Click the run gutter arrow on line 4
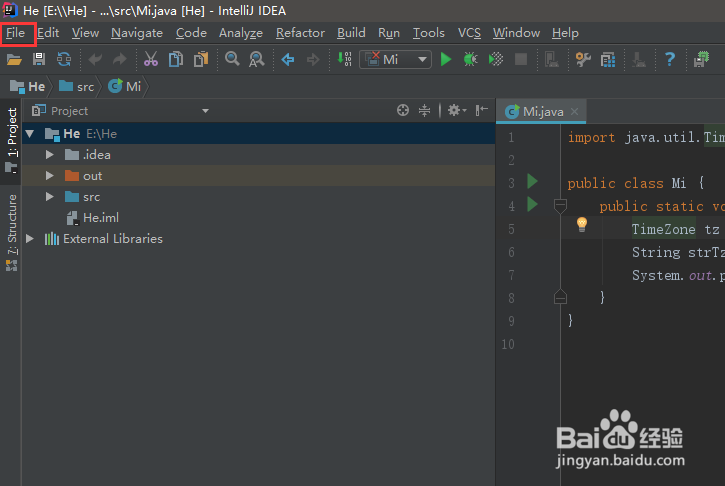Image resolution: width=725 pixels, height=486 pixels. 532,204
